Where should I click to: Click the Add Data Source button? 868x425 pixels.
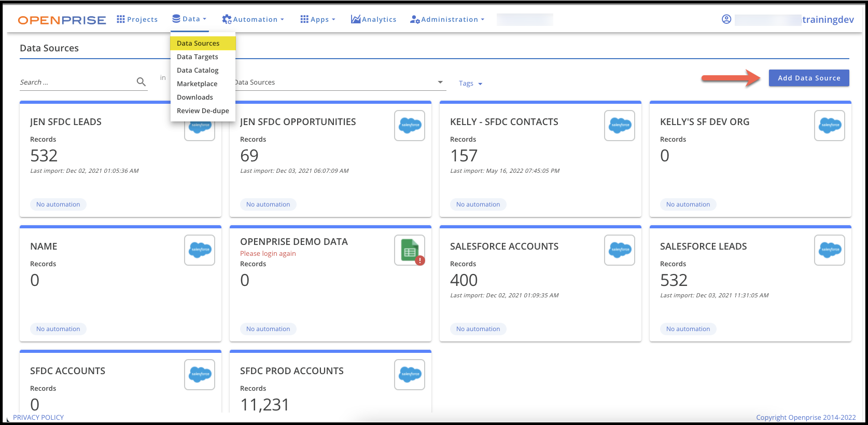click(809, 78)
